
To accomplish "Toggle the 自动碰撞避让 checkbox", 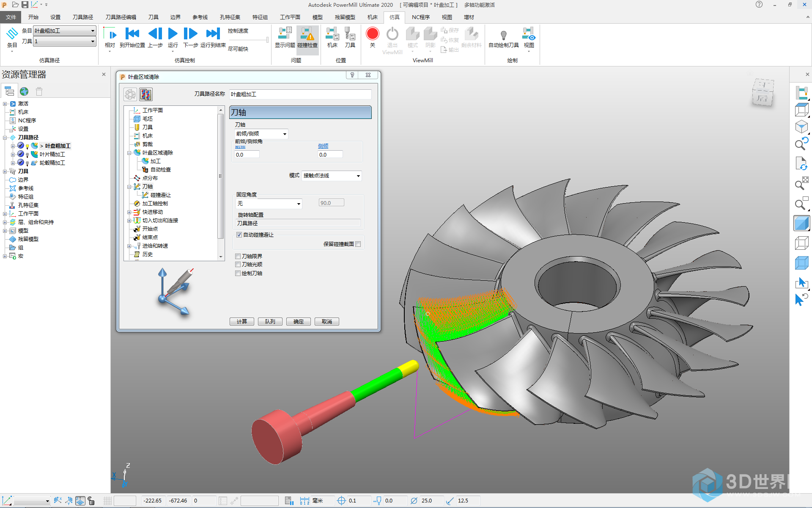I will click(239, 235).
